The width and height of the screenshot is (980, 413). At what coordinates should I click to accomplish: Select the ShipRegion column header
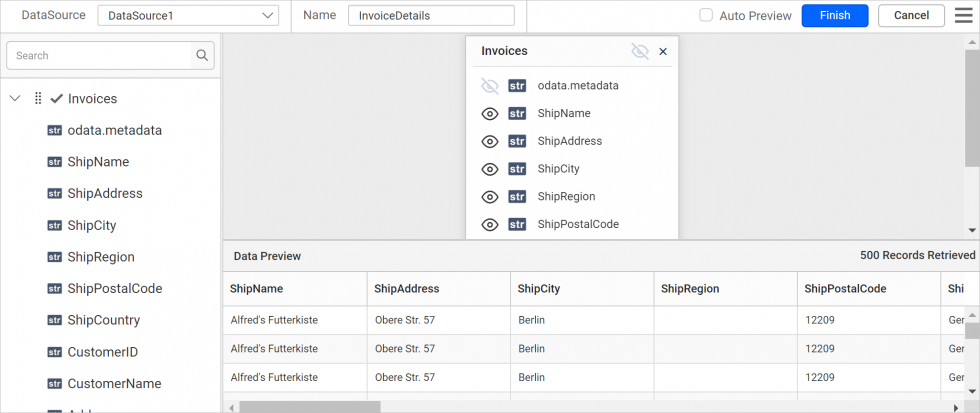[726, 289]
